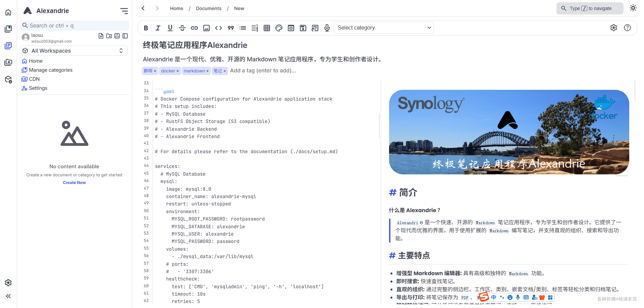Open Documents breadcrumb link
Viewport: 644px width, 308px height.
click(x=209, y=8)
